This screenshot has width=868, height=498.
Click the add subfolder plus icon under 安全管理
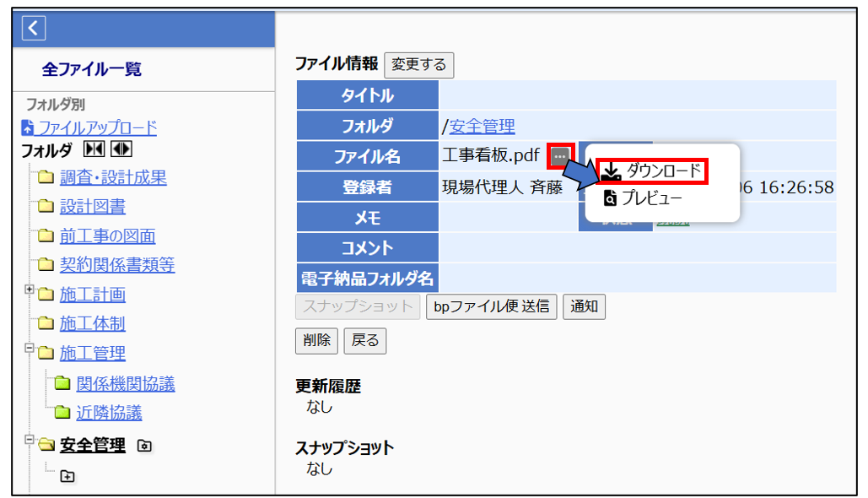click(67, 477)
